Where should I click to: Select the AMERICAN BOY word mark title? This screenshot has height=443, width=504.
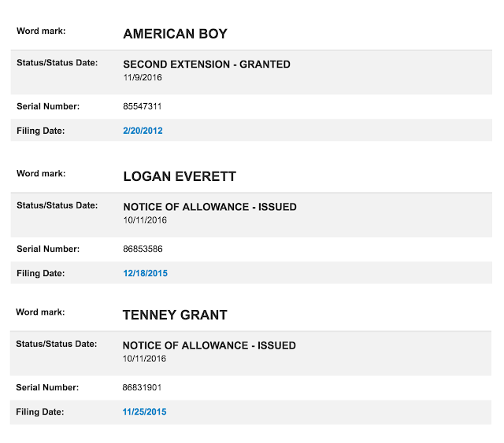[176, 35]
